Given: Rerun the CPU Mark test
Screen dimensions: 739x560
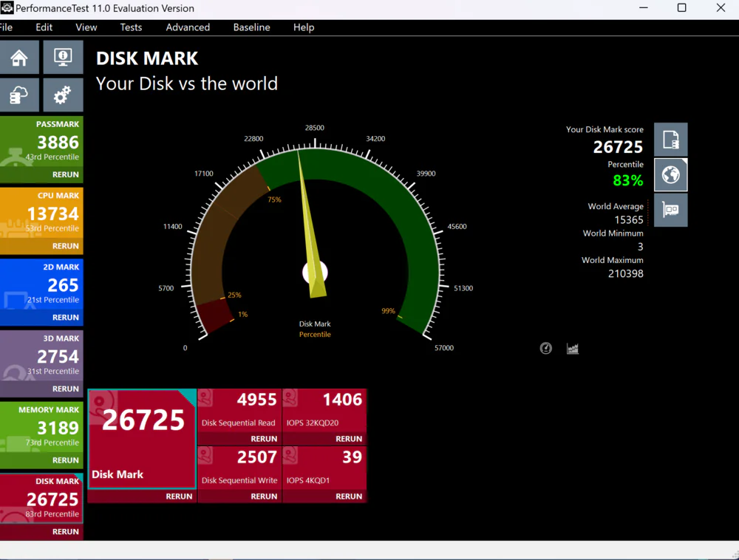Looking at the screenshot, I should [66, 246].
